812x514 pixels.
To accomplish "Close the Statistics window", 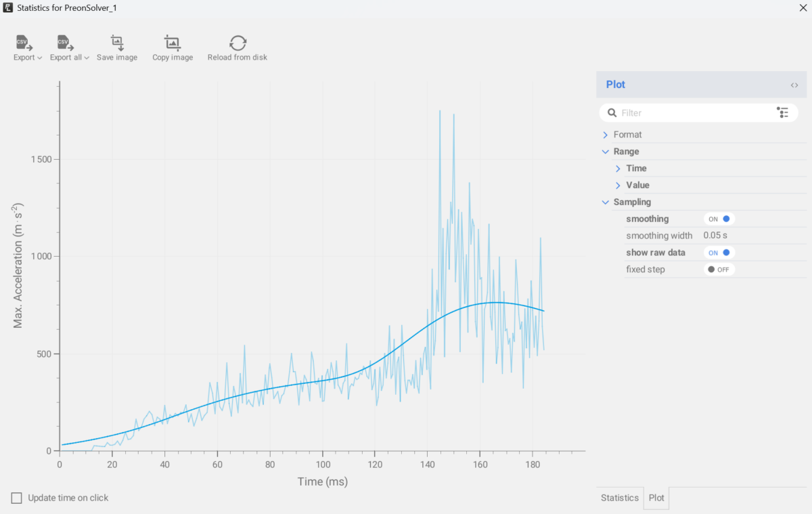I will click(803, 7).
